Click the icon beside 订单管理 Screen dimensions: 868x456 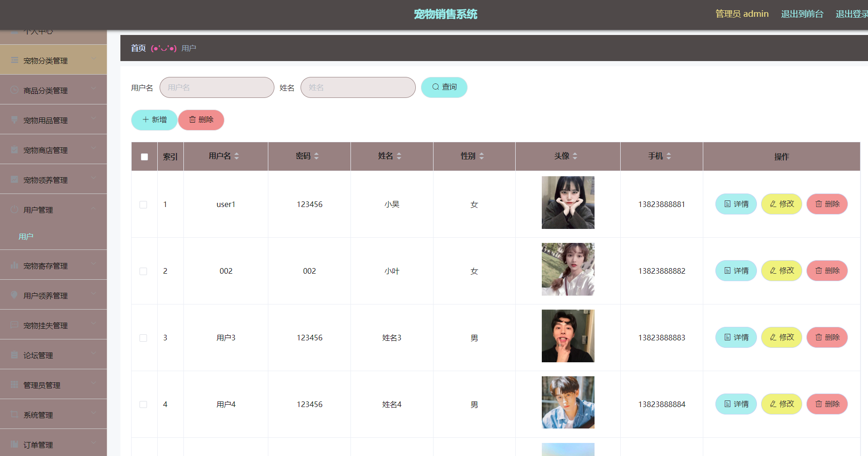14,444
